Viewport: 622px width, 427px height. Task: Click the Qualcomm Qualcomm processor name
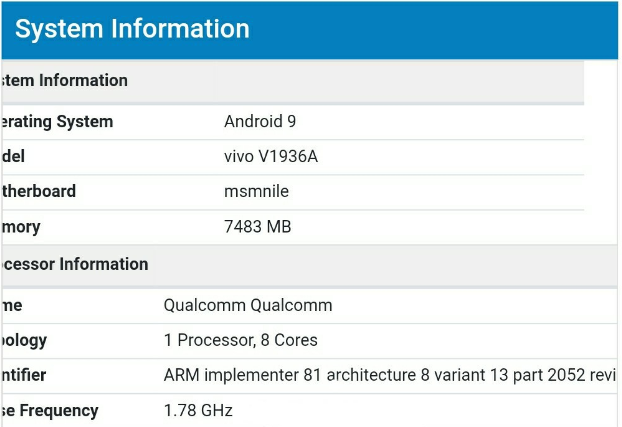[248, 306]
